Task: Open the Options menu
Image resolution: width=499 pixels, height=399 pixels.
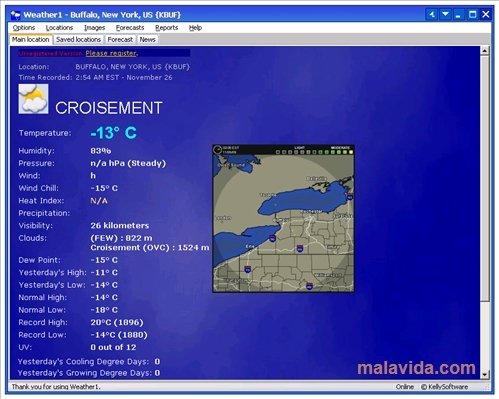Action: (x=24, y=28)
